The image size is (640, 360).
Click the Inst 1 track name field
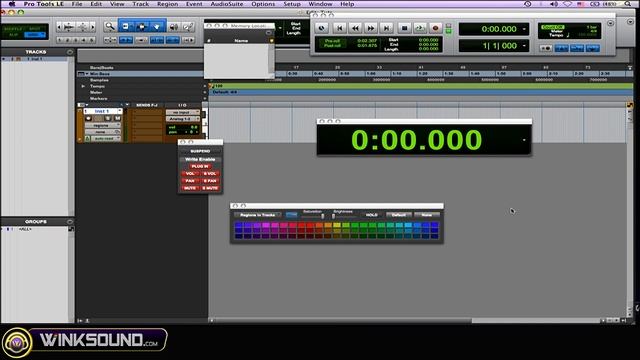[x=102, y=111]
